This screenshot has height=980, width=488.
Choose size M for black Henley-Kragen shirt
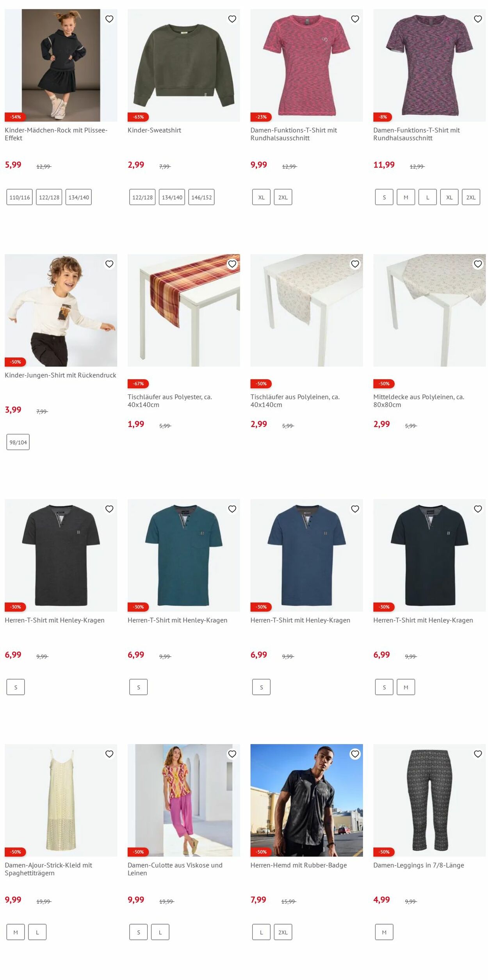pos(406,687)
